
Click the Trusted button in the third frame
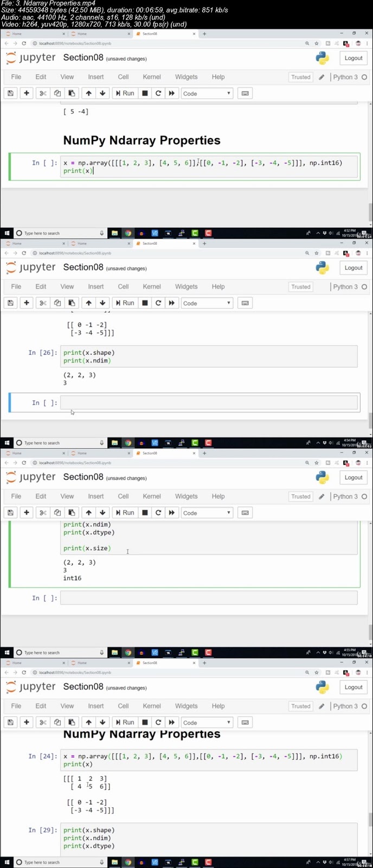(x=301, y=496)
